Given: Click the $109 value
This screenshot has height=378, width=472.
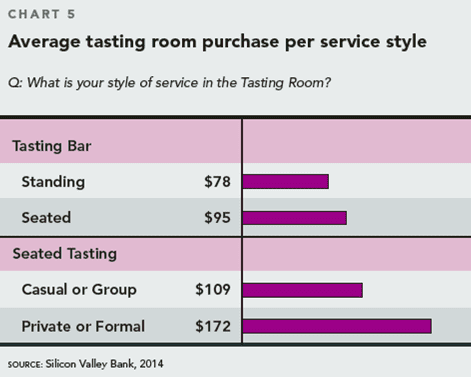Looking at the screenshot, I should (213, 289).
